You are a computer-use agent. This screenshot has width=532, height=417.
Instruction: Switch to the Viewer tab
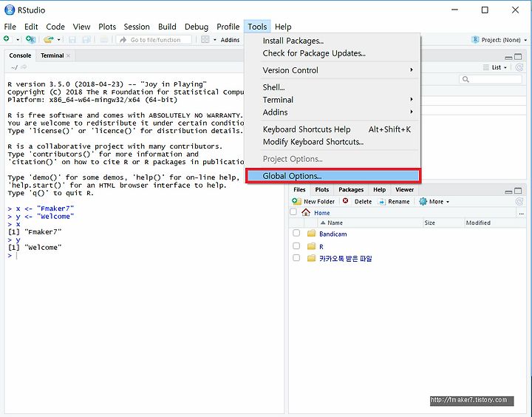[x=404, y=189]
